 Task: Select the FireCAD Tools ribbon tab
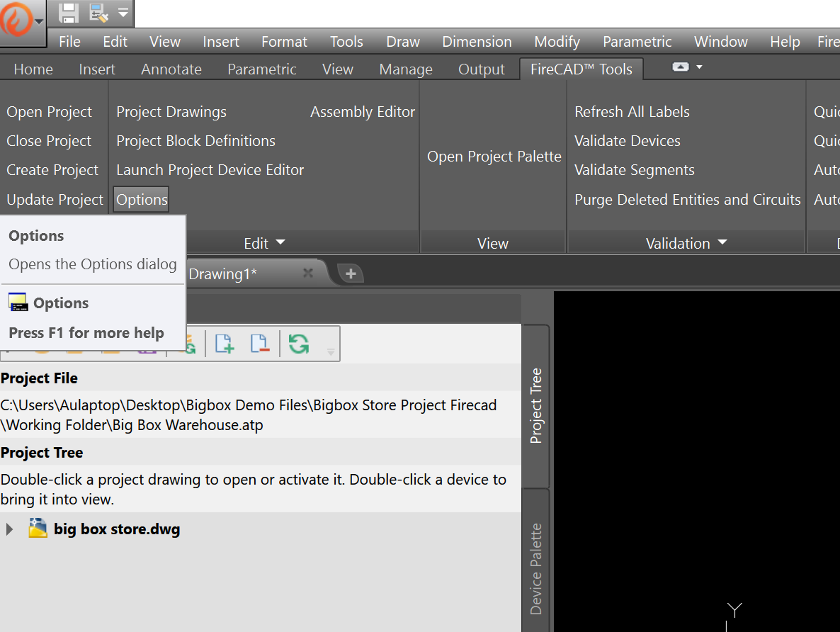(581, 69)
